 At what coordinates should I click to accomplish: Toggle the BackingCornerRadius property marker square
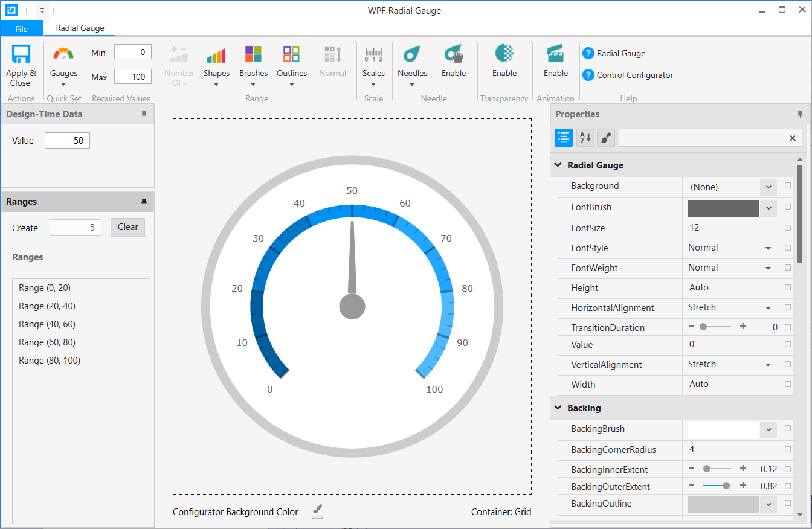[788, 449]
